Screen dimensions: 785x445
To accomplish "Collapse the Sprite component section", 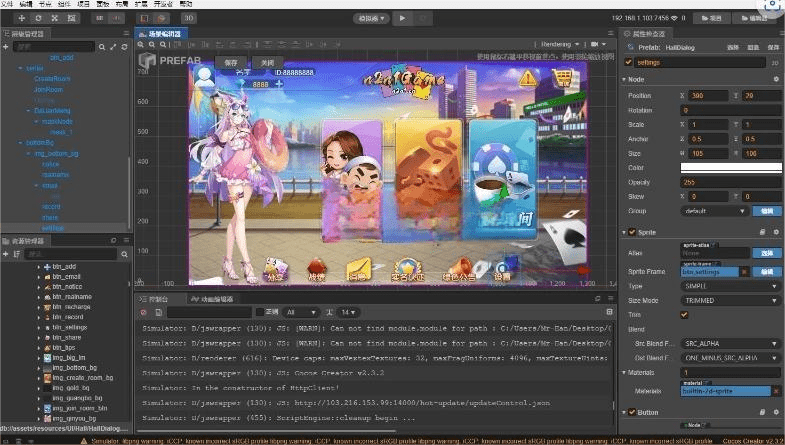I will click(x=624, y=232).
